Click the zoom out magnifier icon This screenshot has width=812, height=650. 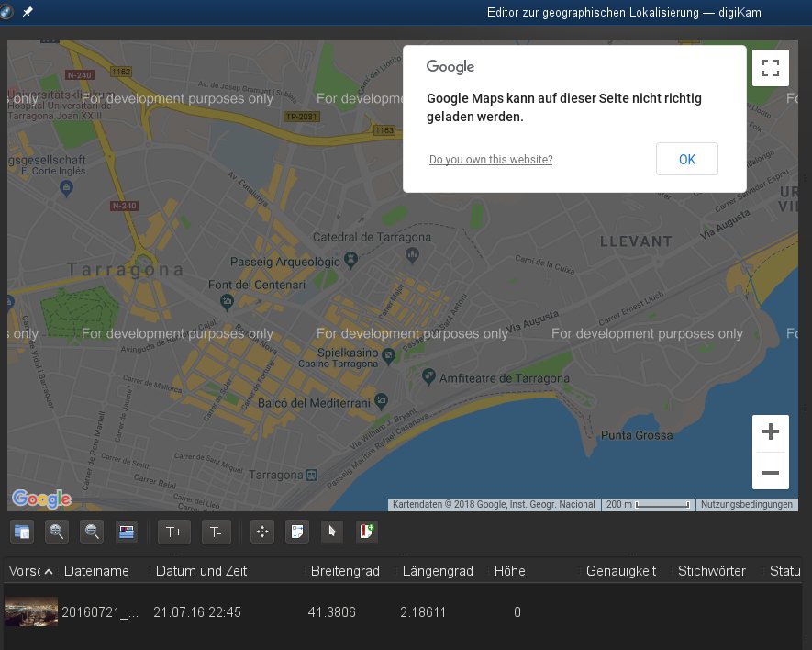92,531
